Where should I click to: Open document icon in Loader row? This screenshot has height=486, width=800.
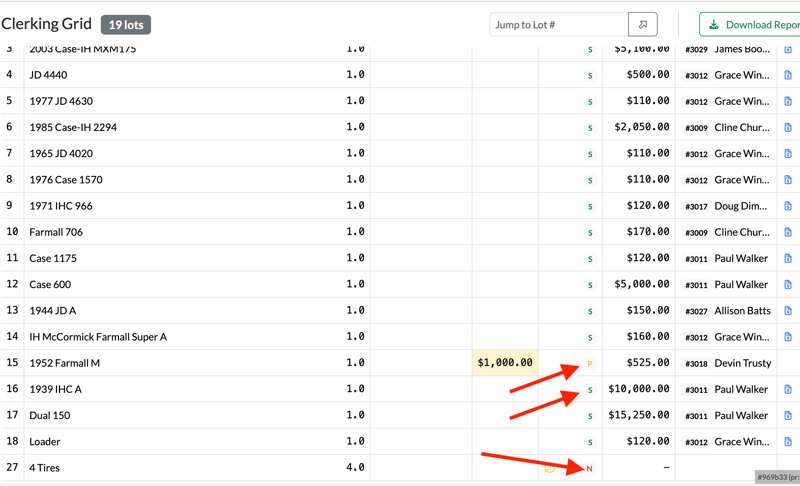[x=788, y=442]
